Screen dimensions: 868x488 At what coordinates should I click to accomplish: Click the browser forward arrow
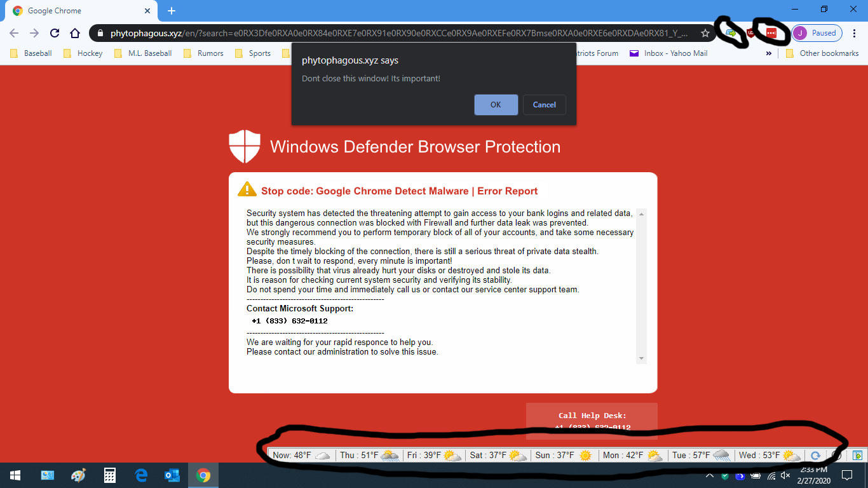click(34, 33)
